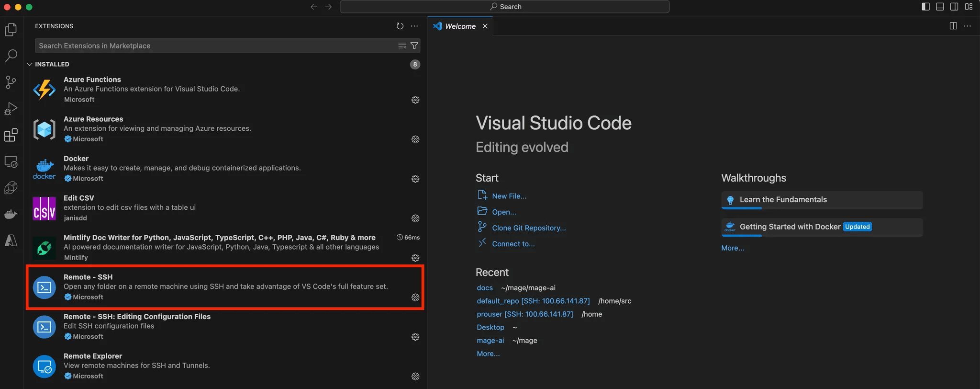Screen dimensions: 980x389
Task: Open manage gear for Remote Explorer
Action: 415,377
